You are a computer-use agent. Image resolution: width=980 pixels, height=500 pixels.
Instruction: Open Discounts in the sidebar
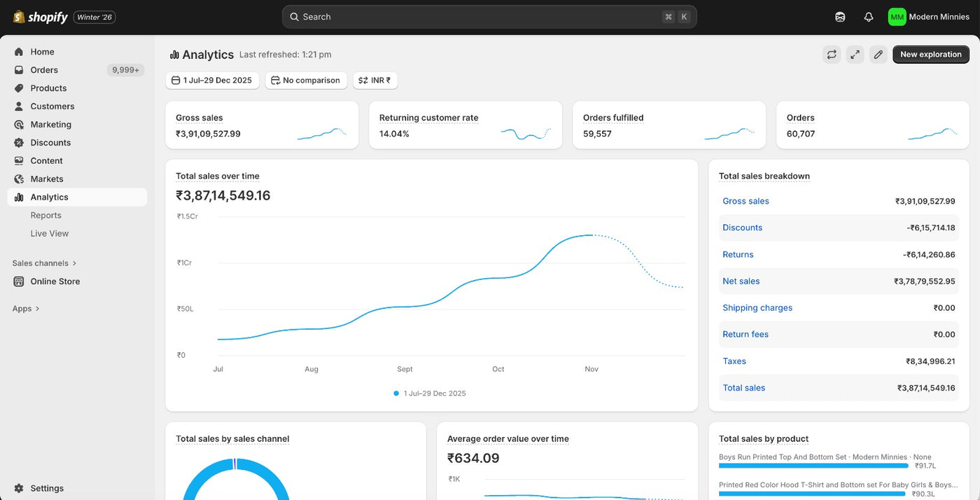[77, 143]
